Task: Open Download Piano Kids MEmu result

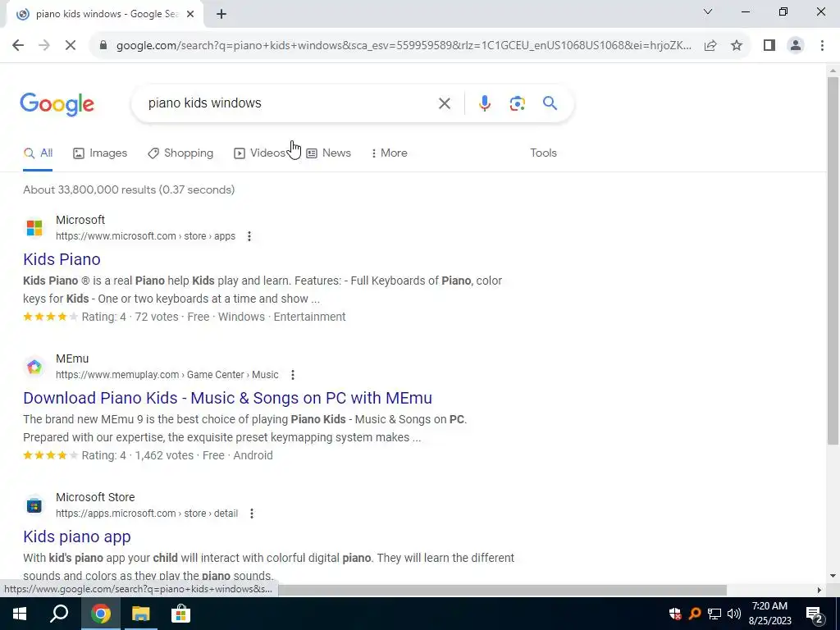Action: (x=228, y=398)
